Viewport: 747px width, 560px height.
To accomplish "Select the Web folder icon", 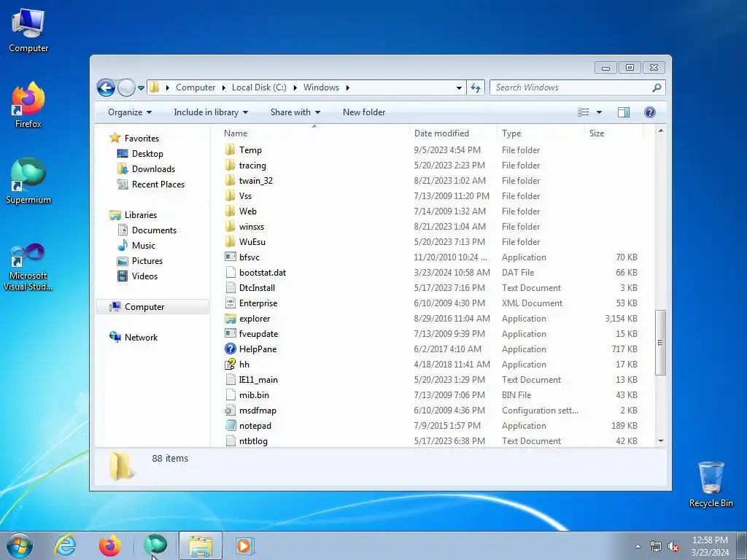I will (230, 211).
